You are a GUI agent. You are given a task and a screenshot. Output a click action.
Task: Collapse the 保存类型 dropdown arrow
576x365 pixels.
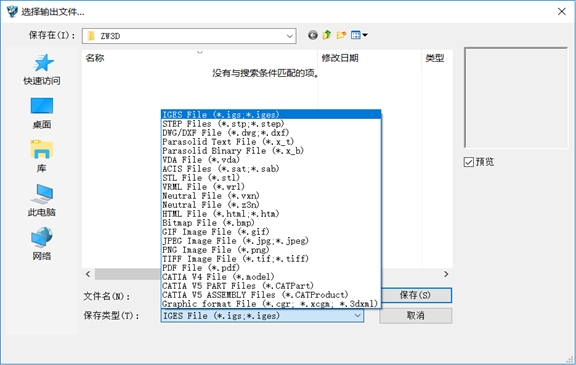pos(357,316)
